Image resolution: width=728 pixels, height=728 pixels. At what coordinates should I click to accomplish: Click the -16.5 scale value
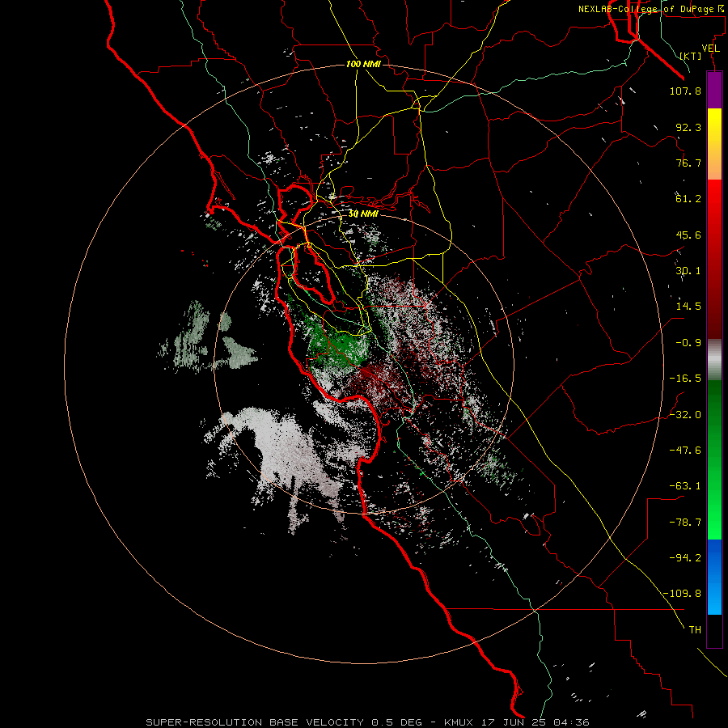(x=685, y=379)
